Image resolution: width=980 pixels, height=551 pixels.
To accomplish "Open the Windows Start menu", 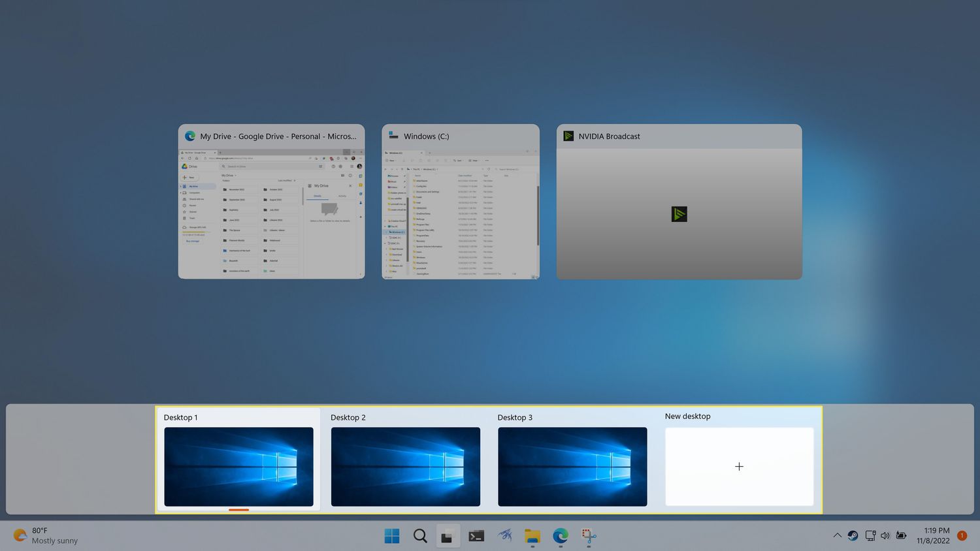I will point(392,536).
